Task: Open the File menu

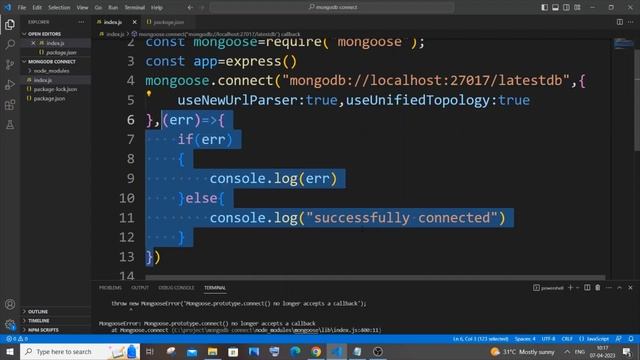Action: point(22,7)
